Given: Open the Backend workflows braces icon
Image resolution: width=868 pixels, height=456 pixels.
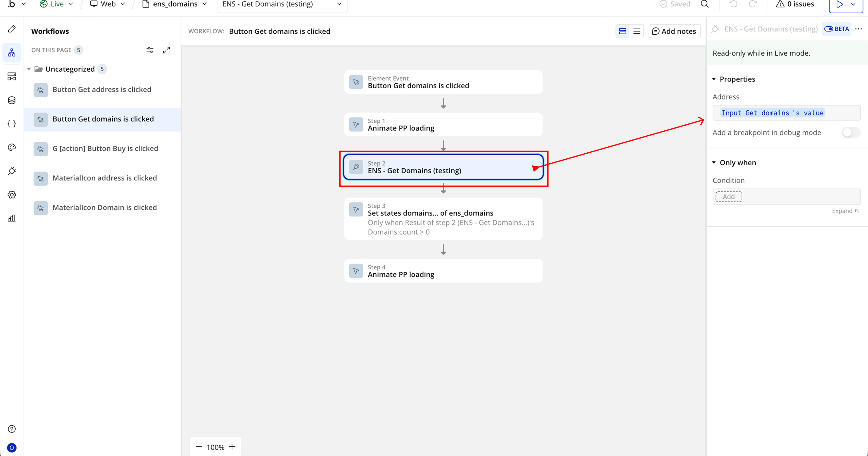Looking at the screenshot, I should pyautogui.click(x=12, y=124).
